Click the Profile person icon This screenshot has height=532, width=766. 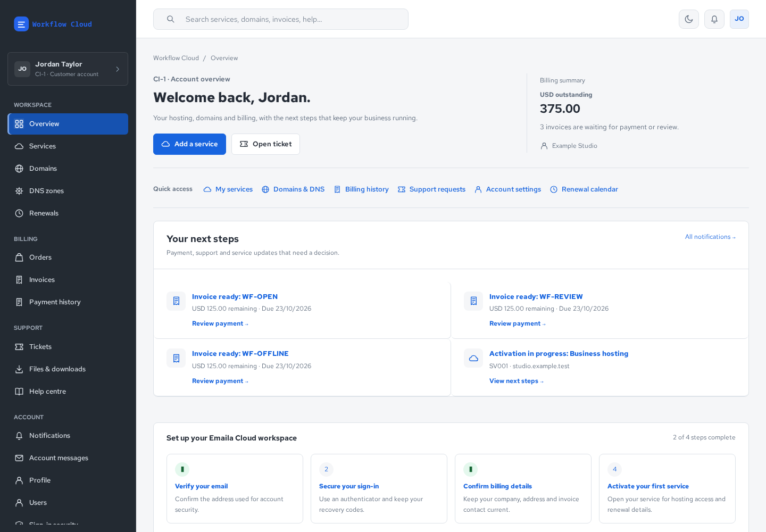tap(19, 480)
